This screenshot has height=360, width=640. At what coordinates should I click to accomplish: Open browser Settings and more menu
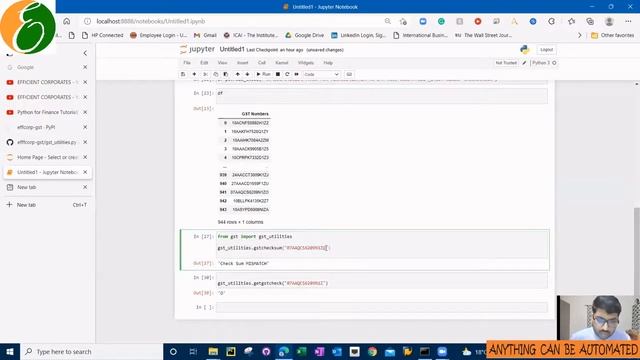point(628,21)
